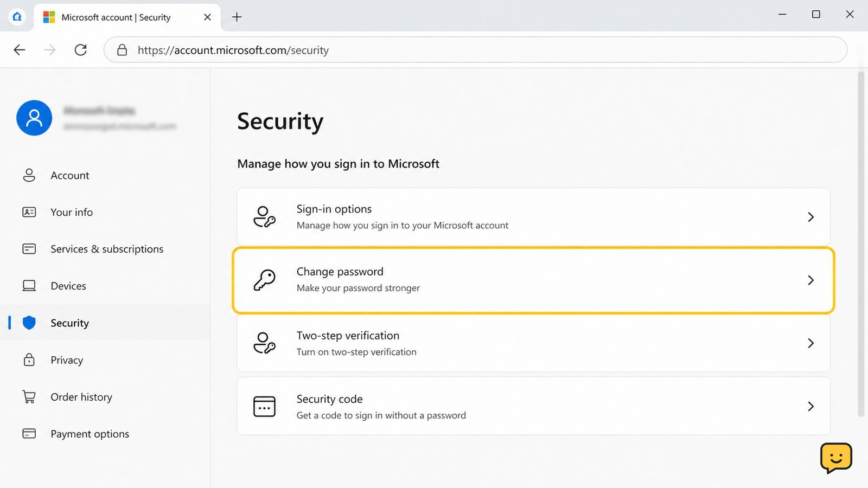Image resolution: width=868 pixels, height=488 pixels.
Task: Maximize the browser window
Action: pos(816,15)
